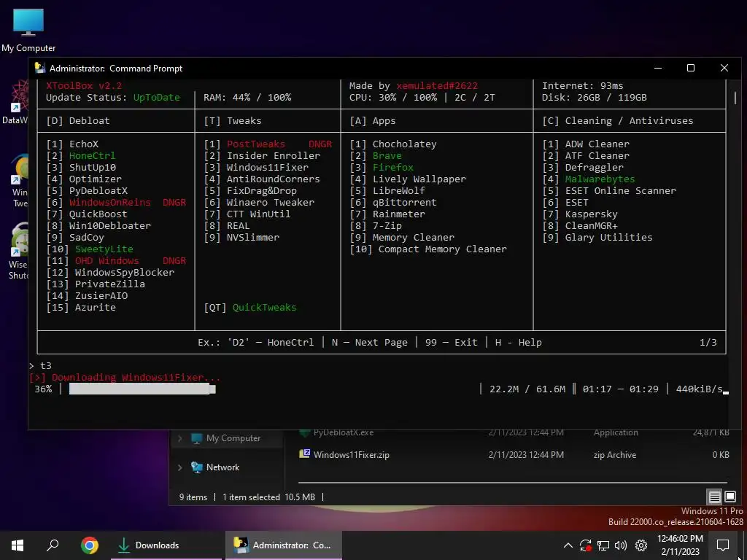Open settings gear in system tray

pyautogui.click(x=641, y=545)
